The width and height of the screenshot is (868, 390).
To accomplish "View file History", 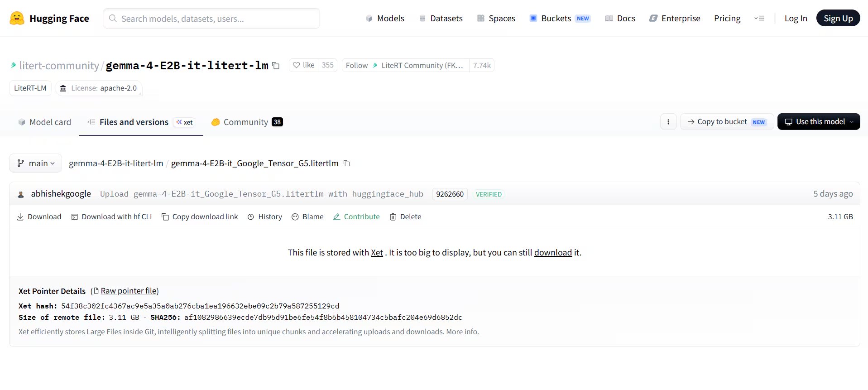I will coord(265,217).
